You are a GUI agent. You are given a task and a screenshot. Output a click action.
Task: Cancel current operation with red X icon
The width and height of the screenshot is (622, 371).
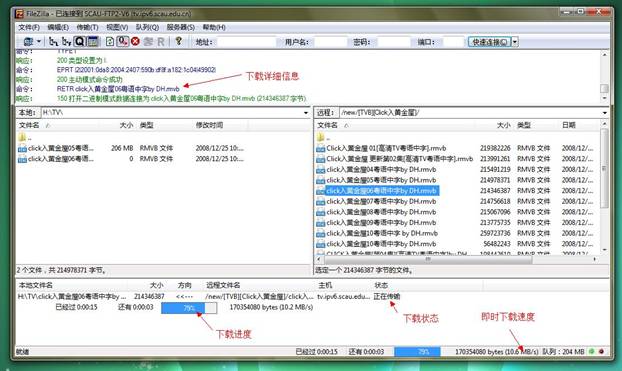(135, 41)
